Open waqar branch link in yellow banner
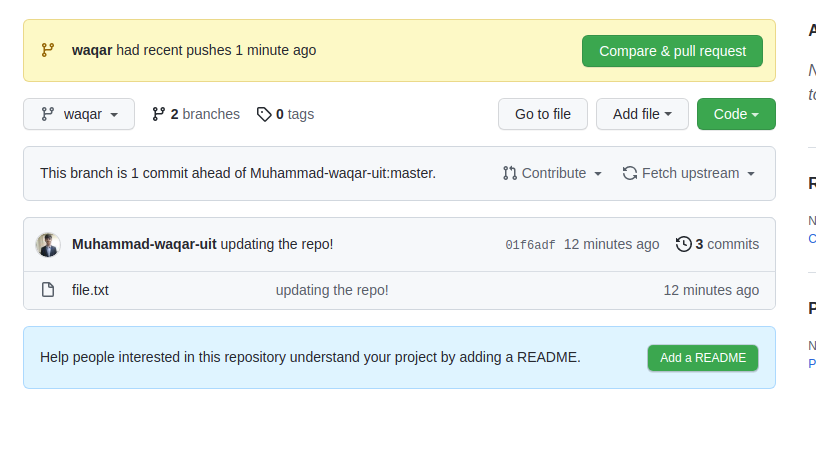 pos(92,50)
